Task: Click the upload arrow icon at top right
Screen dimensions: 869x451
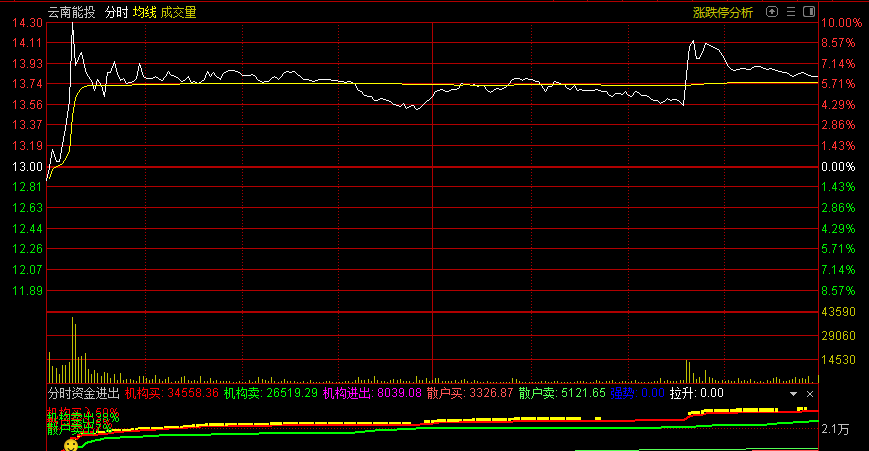Action: [x=771, y=12]
